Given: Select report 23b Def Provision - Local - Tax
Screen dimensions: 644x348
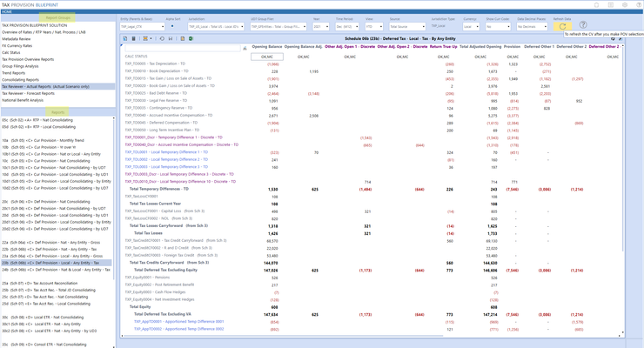Looking at the screenshot, I should click(57, 263).
